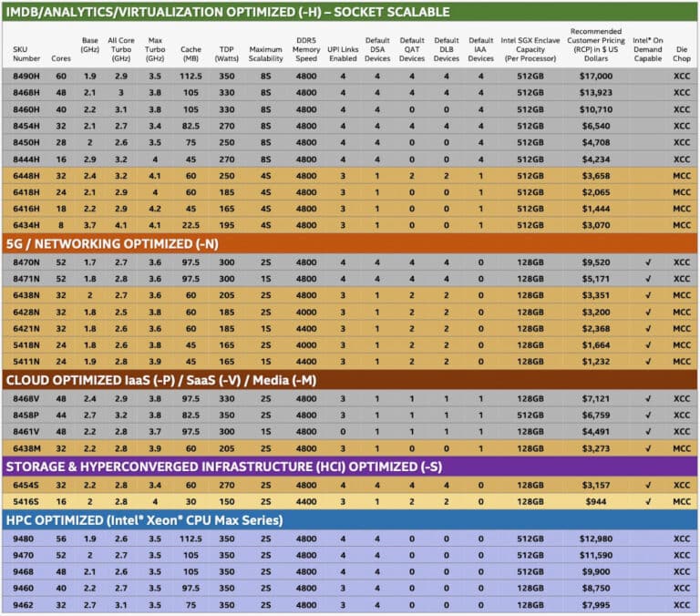Click the $17,000 price value
The image size is (700, 616).
coord(595,77)
